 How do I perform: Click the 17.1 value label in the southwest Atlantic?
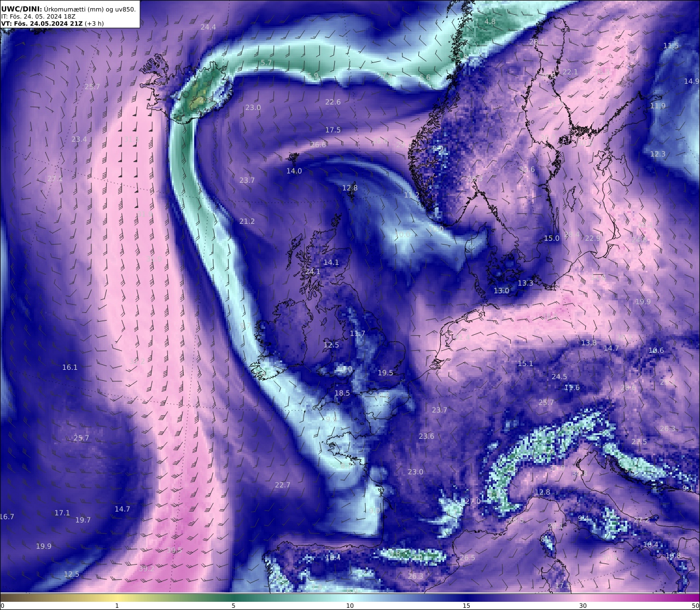pyautogui.click(x=62, y=513)
